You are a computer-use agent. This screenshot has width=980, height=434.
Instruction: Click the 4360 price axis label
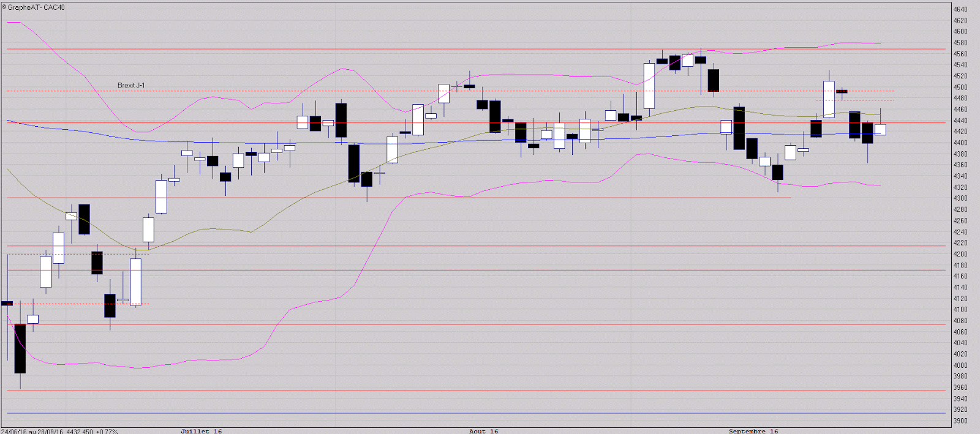[x=960, y=165]
